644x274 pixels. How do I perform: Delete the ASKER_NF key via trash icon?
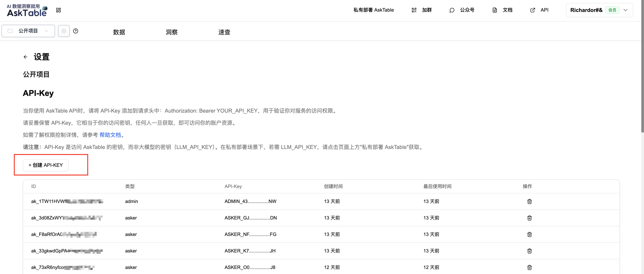529,235
